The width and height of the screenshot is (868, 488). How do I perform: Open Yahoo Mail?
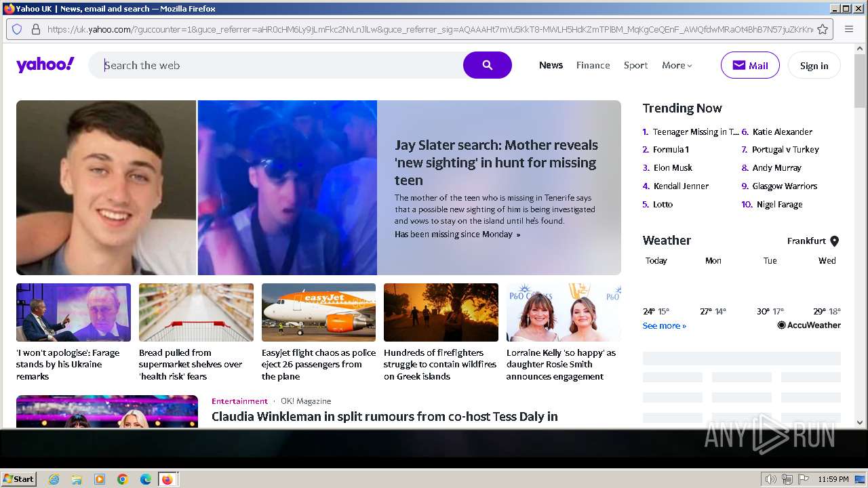coord(750,65)
